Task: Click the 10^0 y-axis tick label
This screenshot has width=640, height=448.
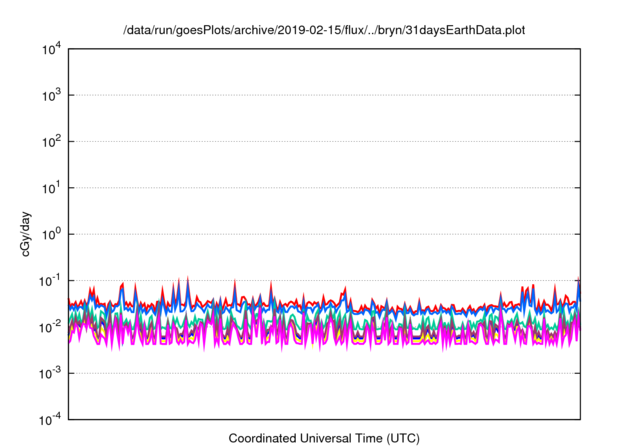Action: pyautogui.click(x=51, y=235)
